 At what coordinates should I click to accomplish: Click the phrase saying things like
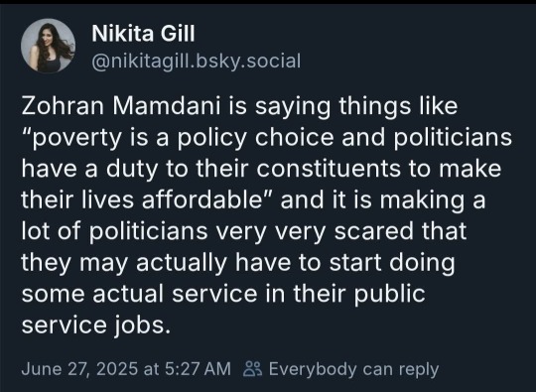tap(356, 106)
